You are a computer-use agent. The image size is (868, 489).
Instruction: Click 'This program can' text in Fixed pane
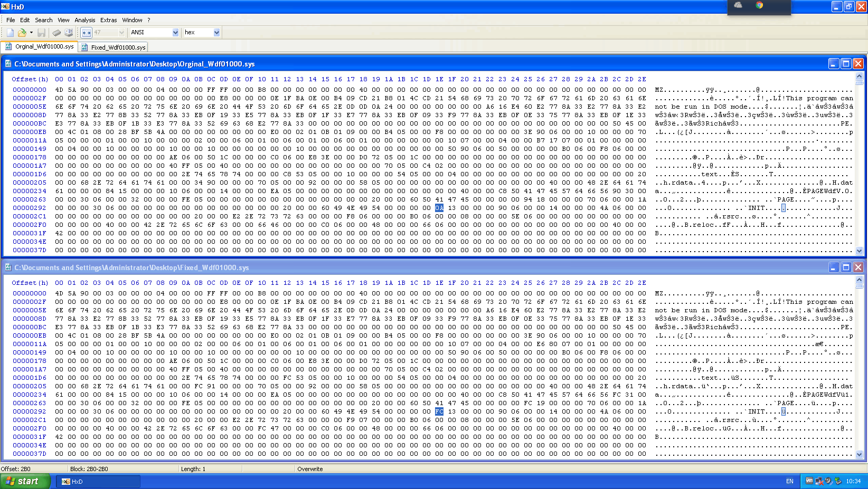click(819, 302)
